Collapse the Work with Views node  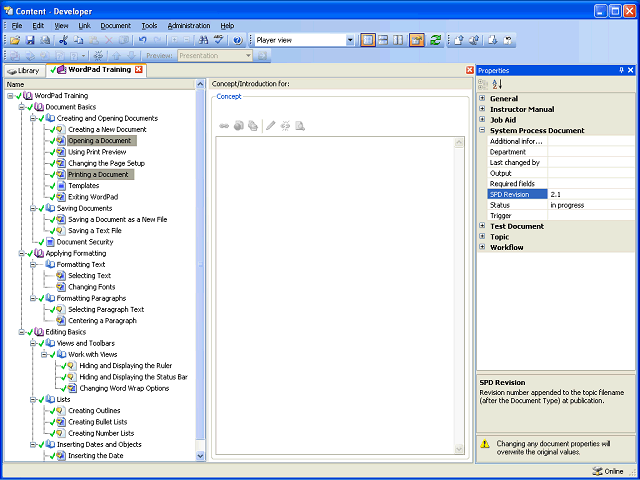(x=44, y=355)
